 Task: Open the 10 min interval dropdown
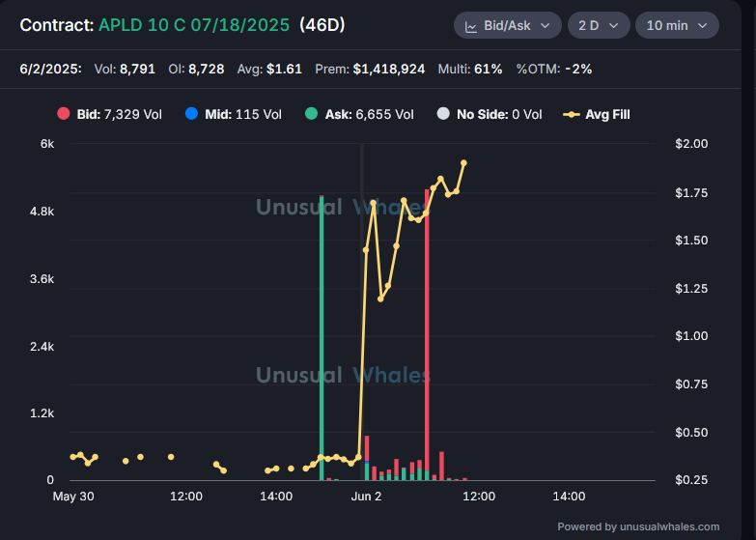point(677,25)
